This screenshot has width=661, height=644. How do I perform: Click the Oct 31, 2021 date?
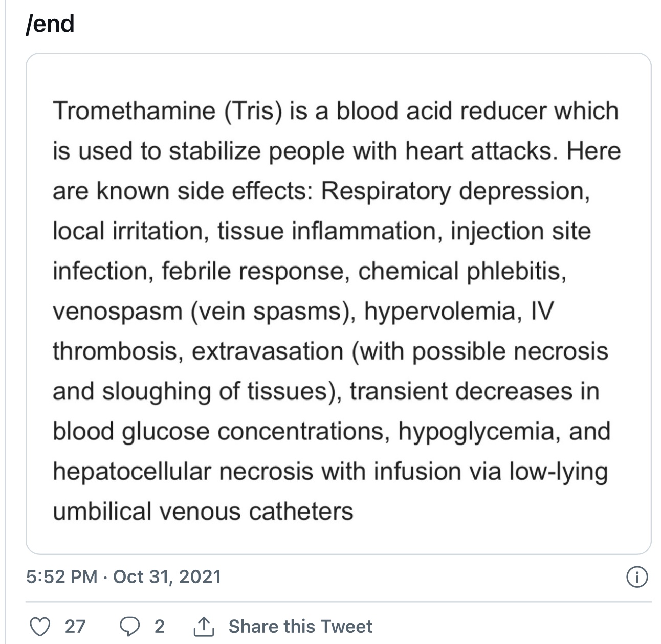[167, 576]
